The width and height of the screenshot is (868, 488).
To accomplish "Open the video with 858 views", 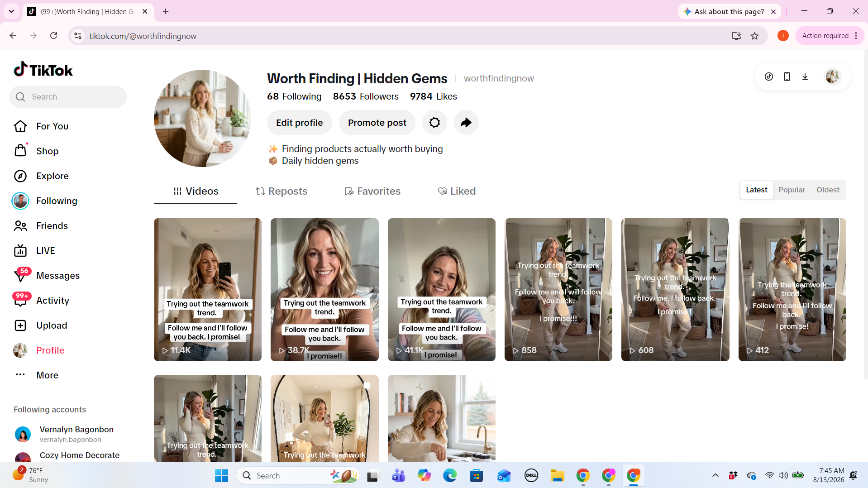I will (x=558, y=290).
